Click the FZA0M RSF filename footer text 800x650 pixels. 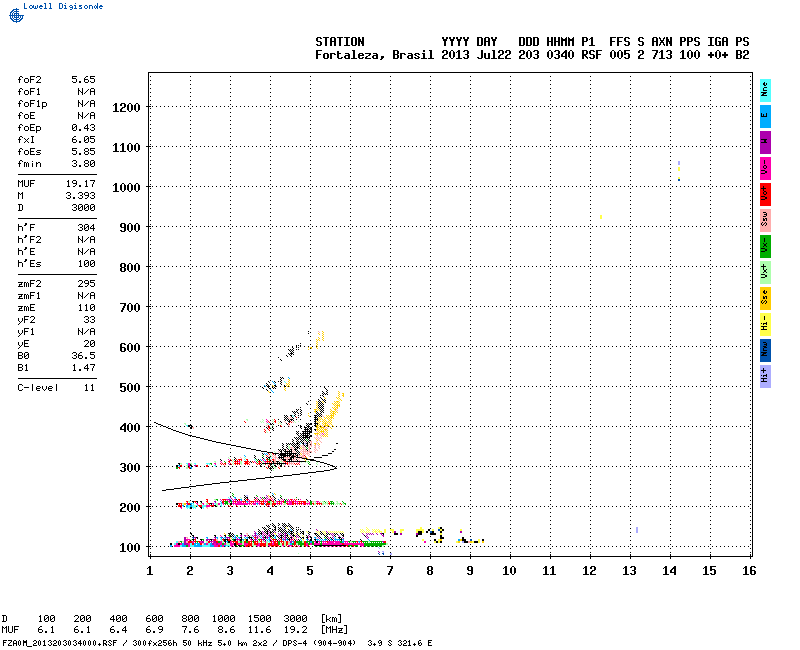59,643
